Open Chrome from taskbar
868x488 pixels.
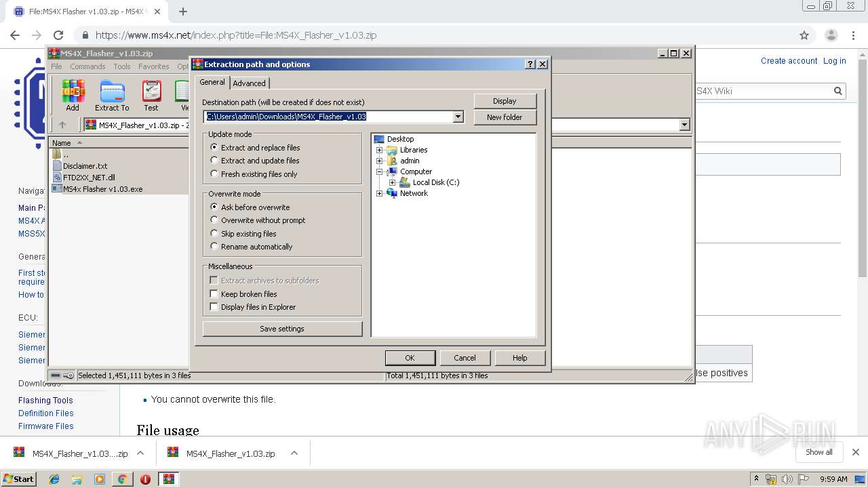(122, 479)
